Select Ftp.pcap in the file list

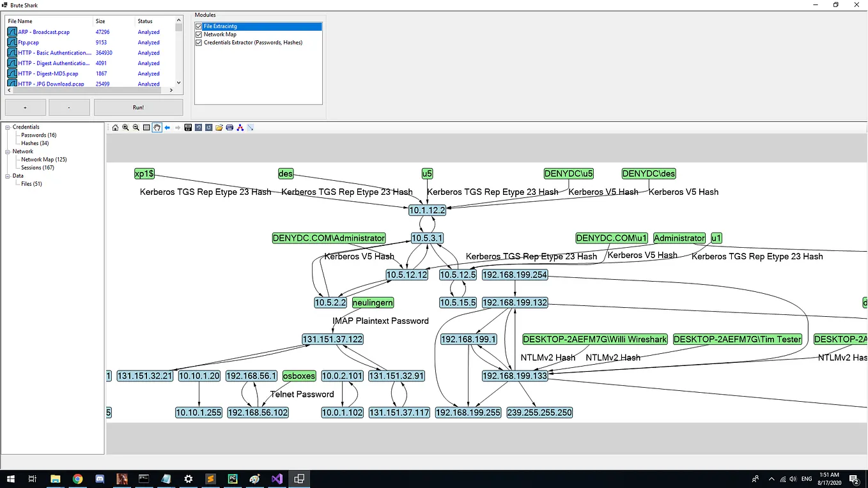coord(29,43)
